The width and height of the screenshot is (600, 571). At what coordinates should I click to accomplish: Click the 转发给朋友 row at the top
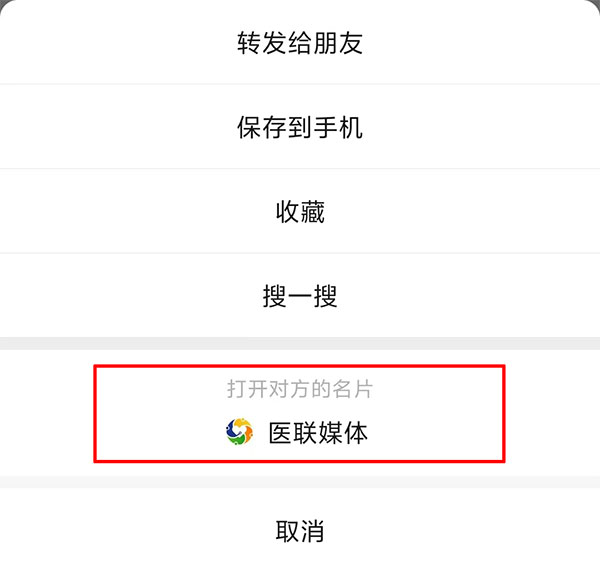(300, 42)
